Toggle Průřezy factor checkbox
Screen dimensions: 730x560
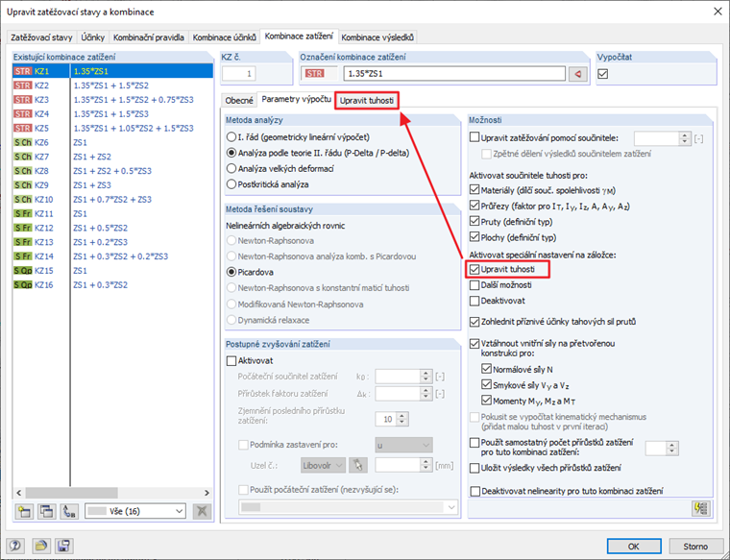[x=474, y=206]
